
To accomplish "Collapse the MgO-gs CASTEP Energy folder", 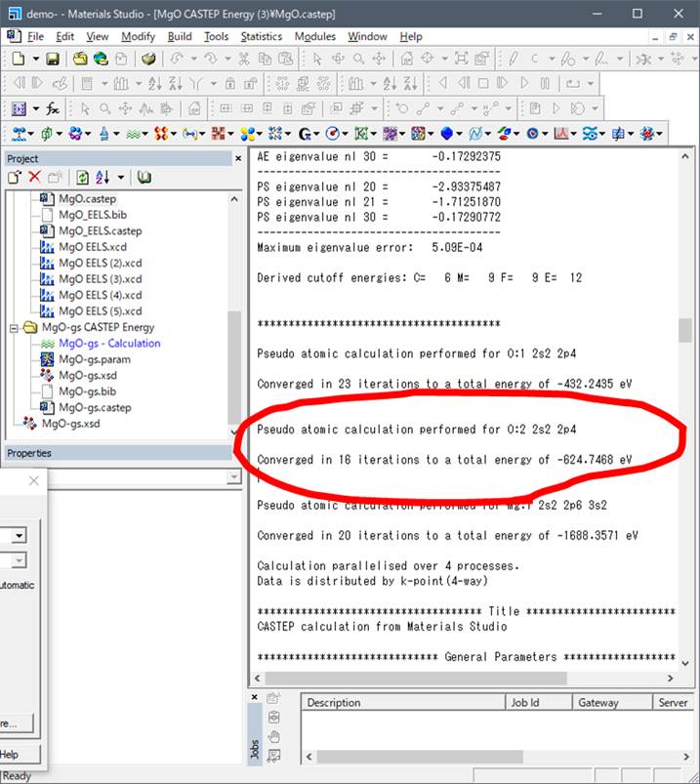I will [14, 328].
